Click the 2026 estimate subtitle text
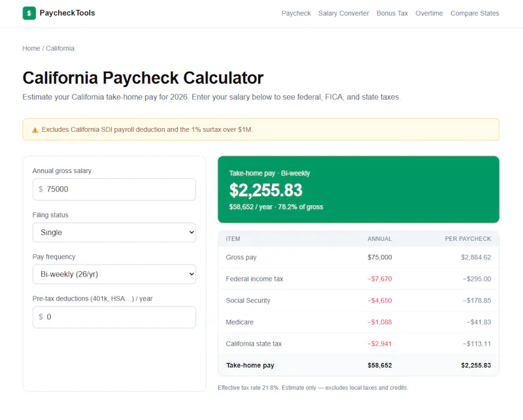Viewport: 523px width, 420px height. 211,97
